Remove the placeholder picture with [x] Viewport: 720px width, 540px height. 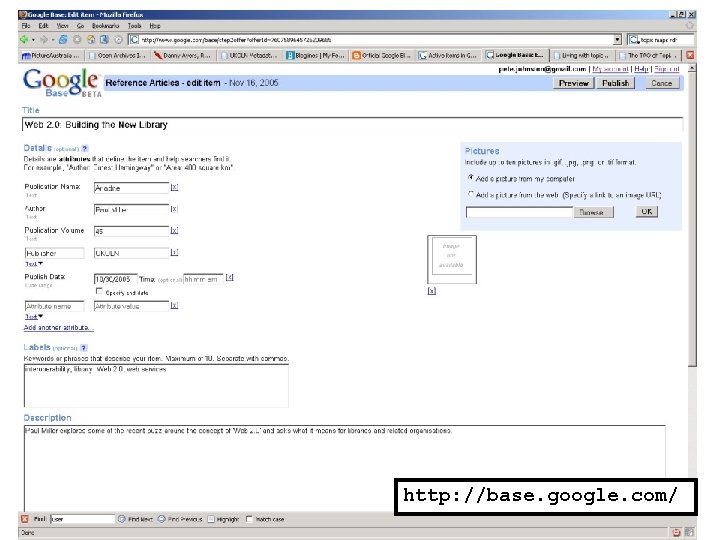432,291
